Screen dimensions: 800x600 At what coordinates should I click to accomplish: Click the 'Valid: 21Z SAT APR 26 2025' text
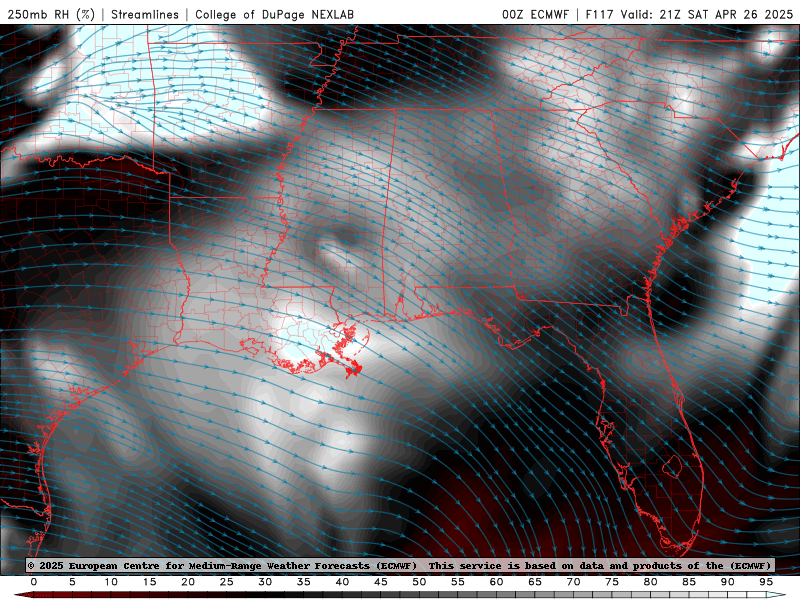point(707,14)
